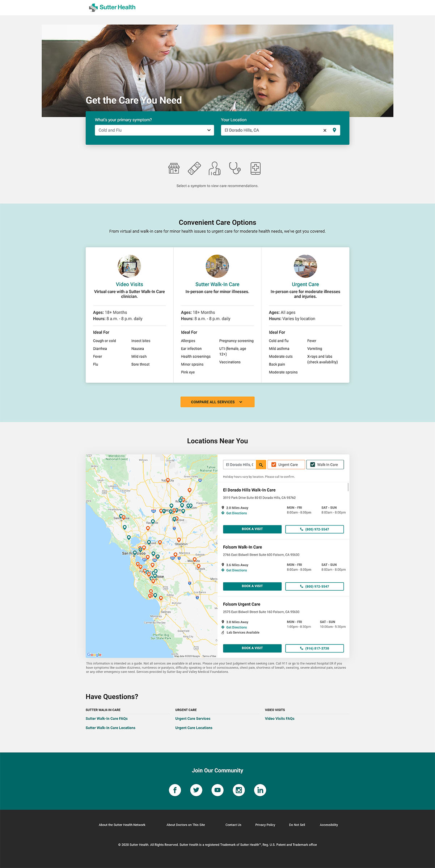Call El Dorado Hills Walk-In Care phone number
The height and width of the screenshot is (868, 435).
click(314, 529)
